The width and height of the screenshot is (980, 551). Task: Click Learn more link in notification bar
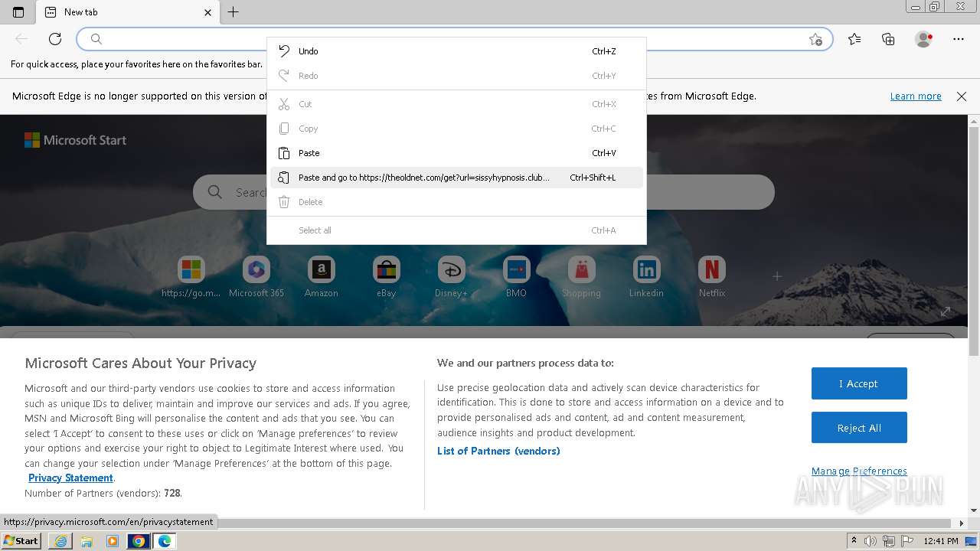click(916, 96)
